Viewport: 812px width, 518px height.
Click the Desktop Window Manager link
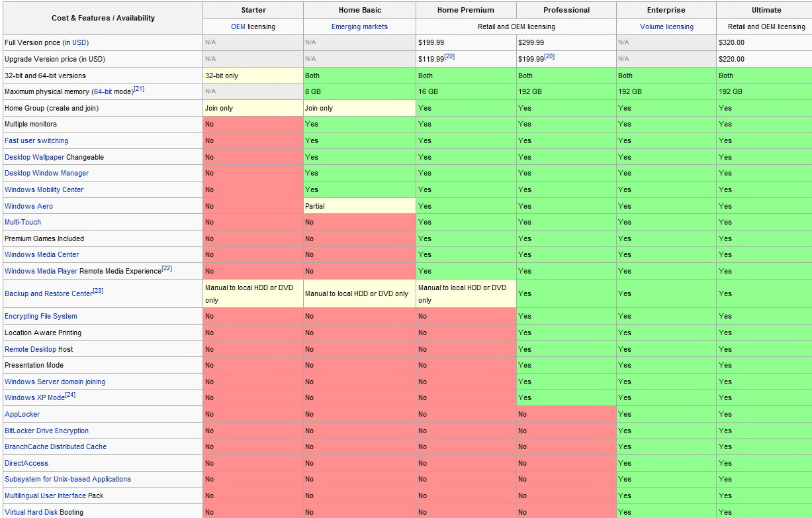pos(46,173)
